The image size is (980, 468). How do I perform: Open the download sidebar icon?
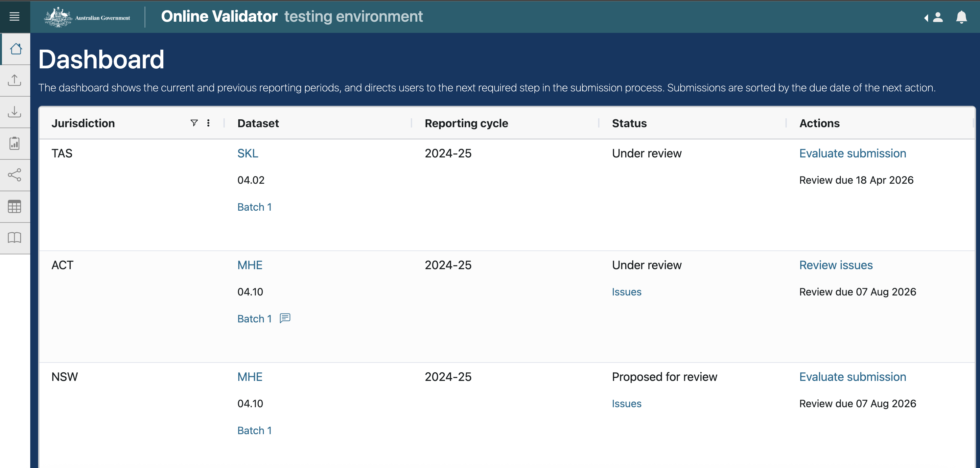[14, 112]
